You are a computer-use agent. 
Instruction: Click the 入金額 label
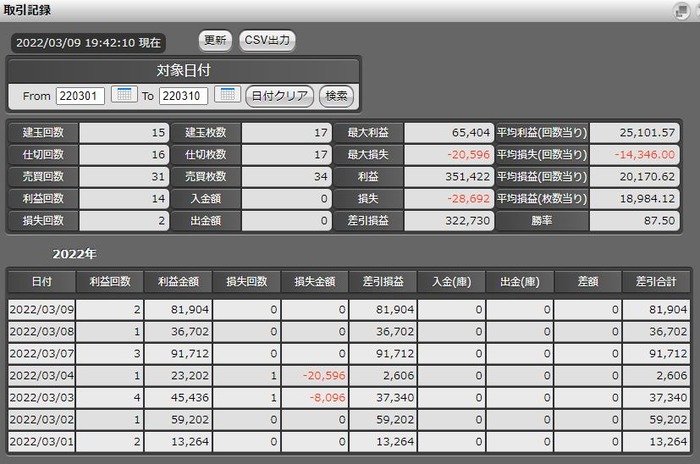click(206, 198)
